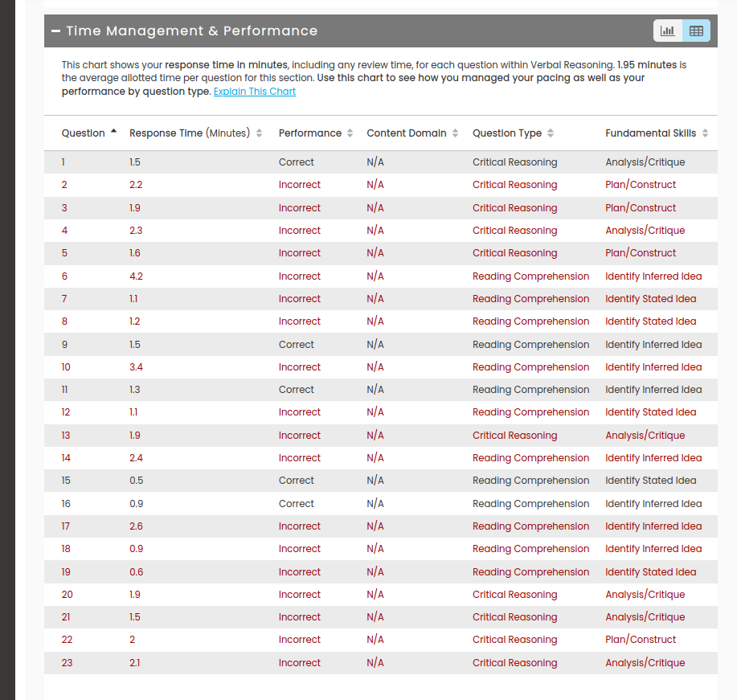Switch to bar chart view
This screenshot has width=741, height=700.
(x=668, y=31)
